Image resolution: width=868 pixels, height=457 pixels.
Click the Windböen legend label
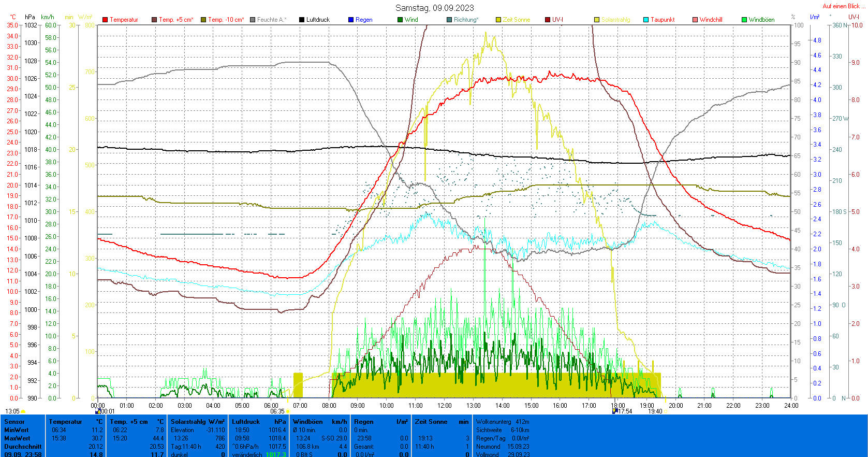point(762,20)
